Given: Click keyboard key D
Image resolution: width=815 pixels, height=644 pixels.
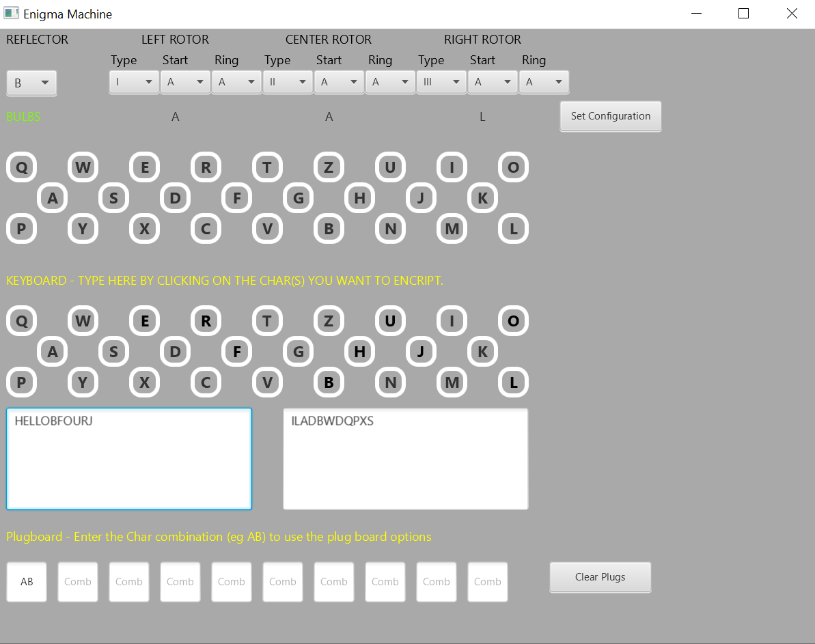Looking at the screenshot, I should (x=175, y=352).
